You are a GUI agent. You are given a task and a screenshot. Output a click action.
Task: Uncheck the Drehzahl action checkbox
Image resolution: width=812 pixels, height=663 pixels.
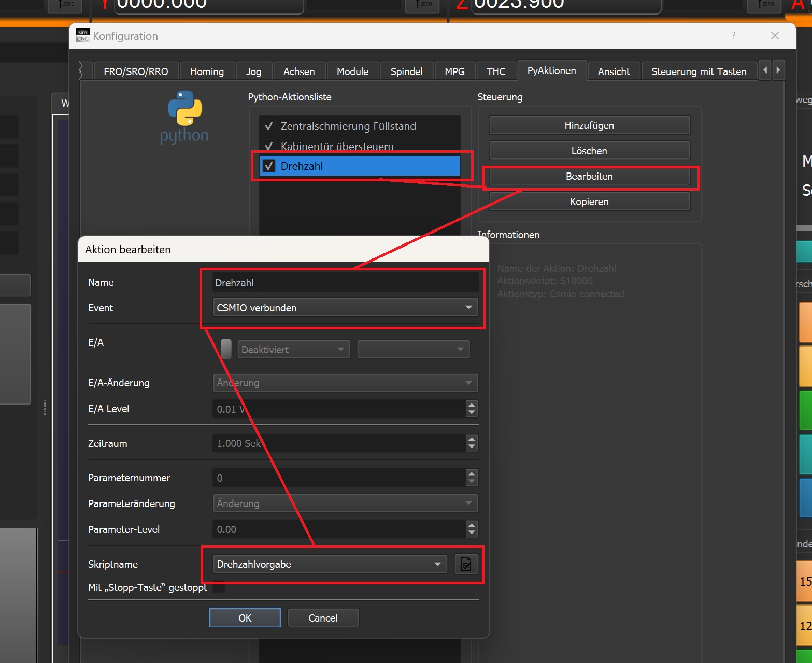269,166
